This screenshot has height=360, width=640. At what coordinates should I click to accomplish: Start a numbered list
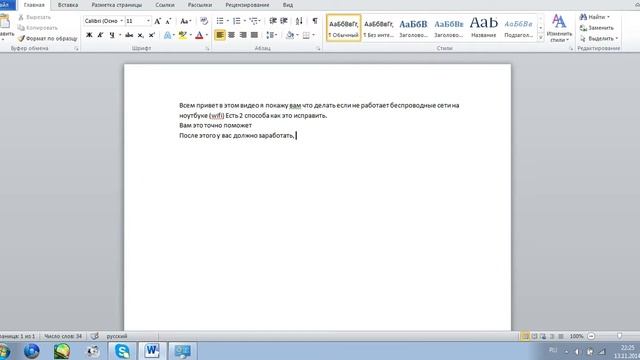coord(237,21)
